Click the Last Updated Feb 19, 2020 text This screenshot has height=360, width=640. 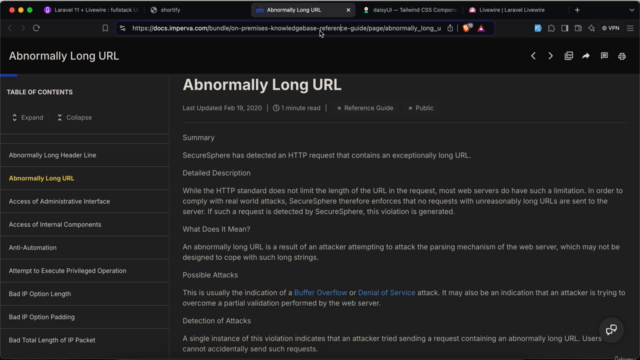click(x=222, y=108)
